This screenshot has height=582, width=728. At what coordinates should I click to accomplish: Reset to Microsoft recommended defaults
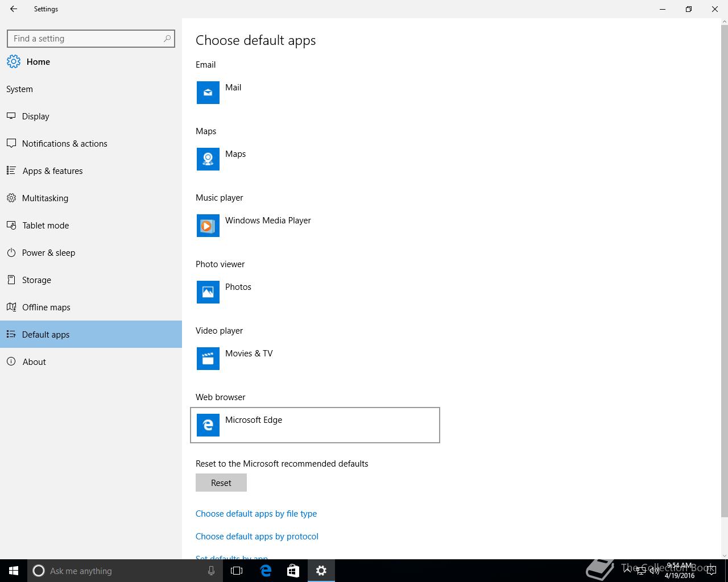point(221,483)
